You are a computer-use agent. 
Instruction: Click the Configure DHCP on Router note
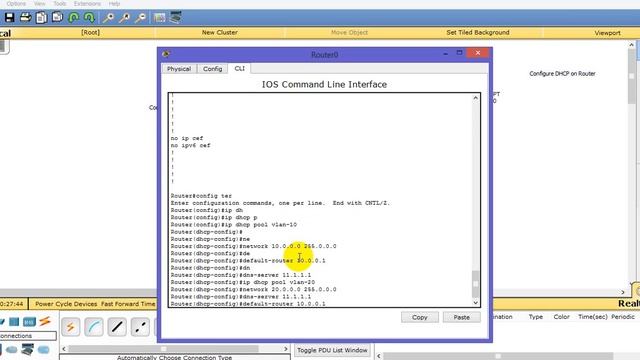point(562,74)
